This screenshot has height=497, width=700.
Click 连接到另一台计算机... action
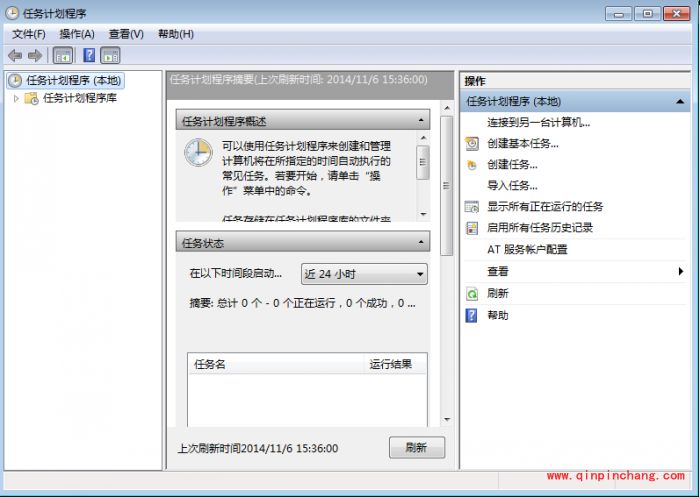538,122
